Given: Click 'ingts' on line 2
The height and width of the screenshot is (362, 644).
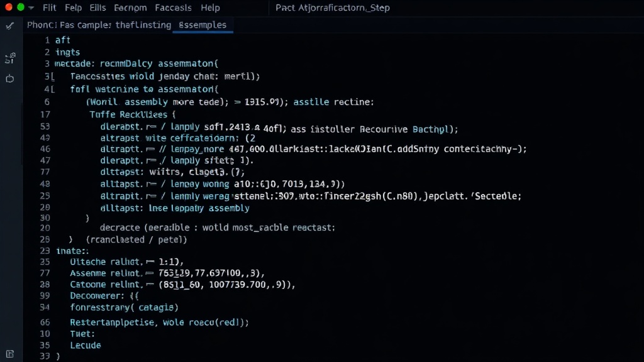Looking at the screenshot, I should tap(68, 53).
